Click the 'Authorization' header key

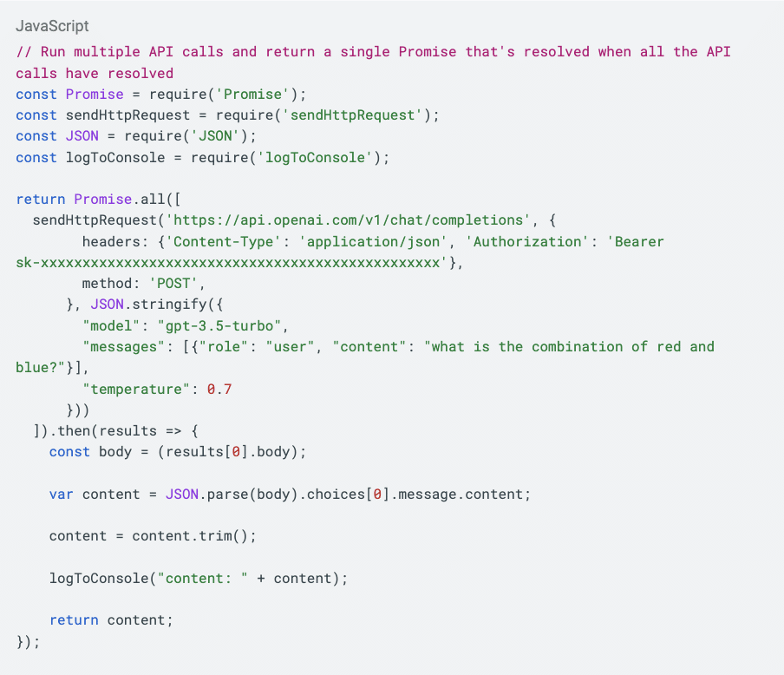[531, 241]
